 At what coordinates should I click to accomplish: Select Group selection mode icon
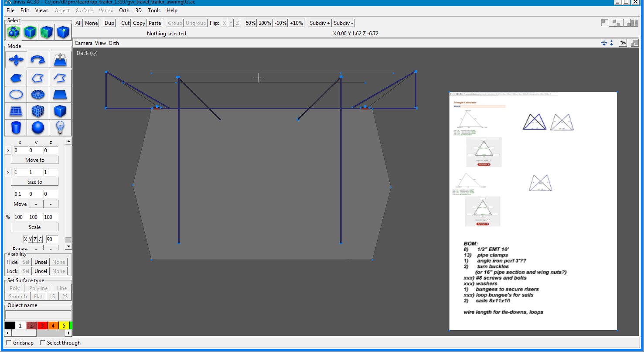click(14, 32)
